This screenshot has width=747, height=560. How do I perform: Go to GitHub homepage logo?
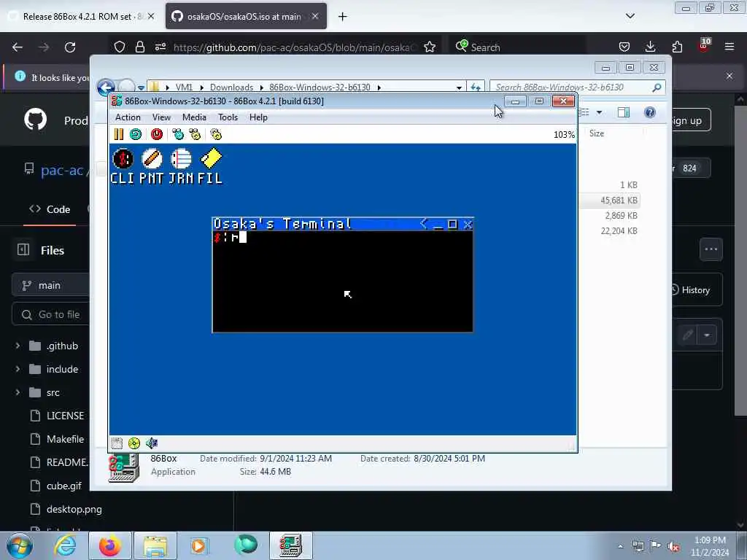click(x=35, y=120)
